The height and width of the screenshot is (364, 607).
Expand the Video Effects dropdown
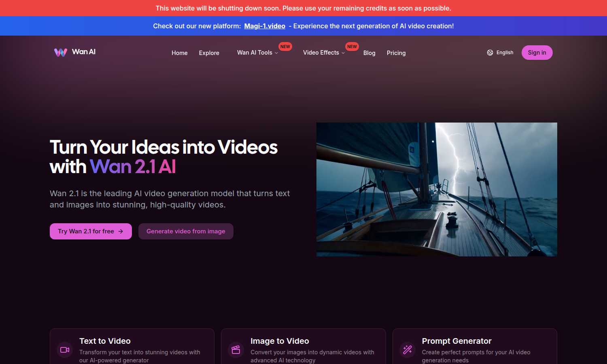324,53
